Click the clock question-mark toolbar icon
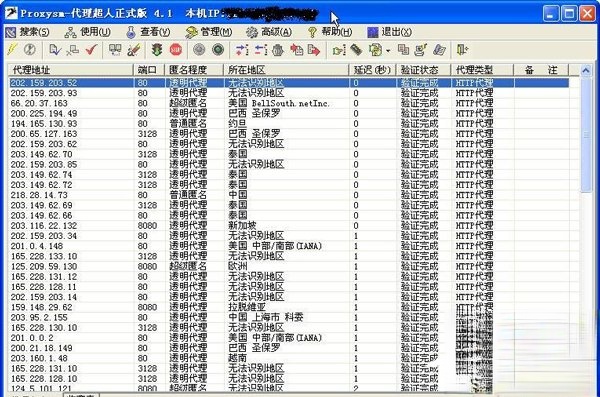Image resolution: width=600 pixels, height=397 pixels. click(x=30, y=50)
